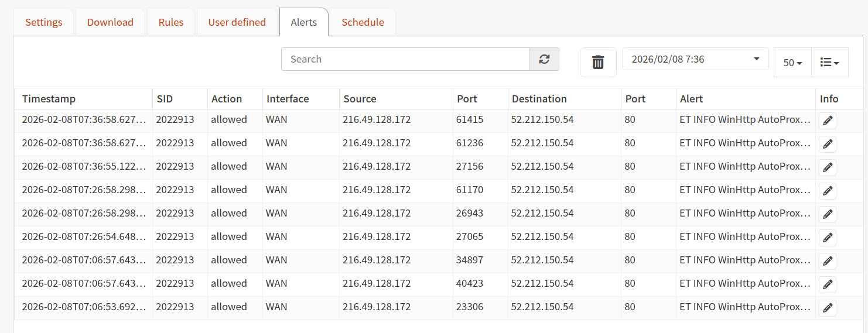Screen dimensions: 868x333
Task: Go to the Rules tab
Action: coord(170,22)
